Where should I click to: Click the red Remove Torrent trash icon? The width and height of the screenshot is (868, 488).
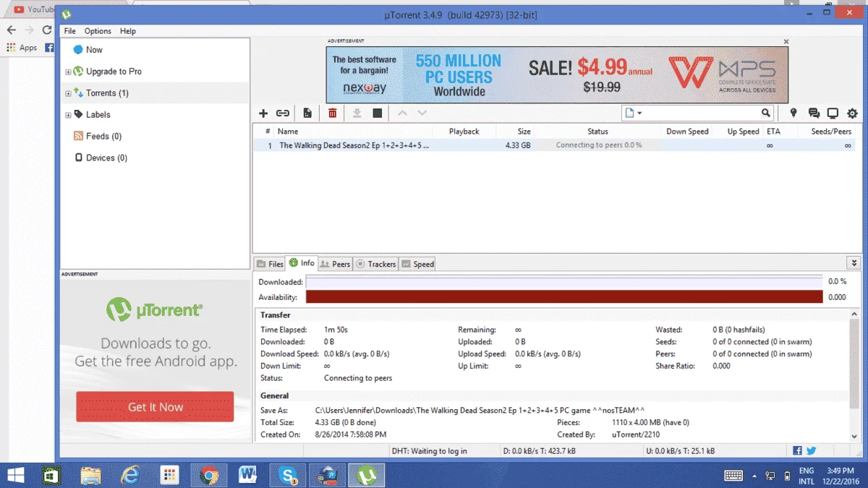coord(333,114)
